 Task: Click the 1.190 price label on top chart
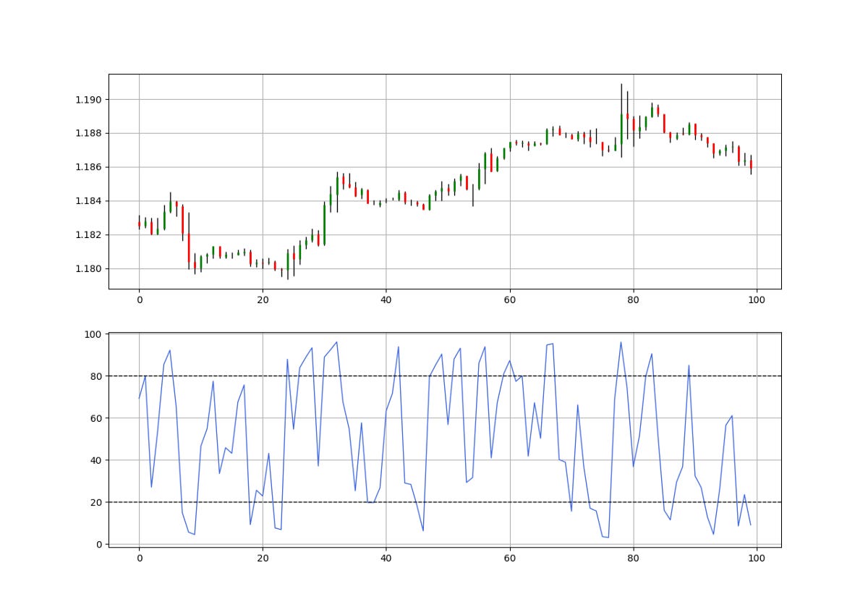(88, 100)
